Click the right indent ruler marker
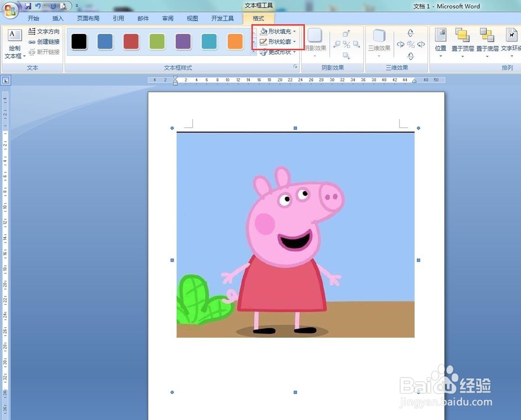Viewport: 521px width, 420px height. click(414, 81)
